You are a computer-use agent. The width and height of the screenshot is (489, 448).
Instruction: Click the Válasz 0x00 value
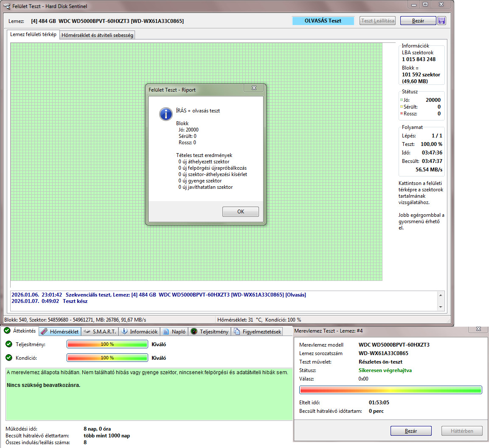(363, 379)
